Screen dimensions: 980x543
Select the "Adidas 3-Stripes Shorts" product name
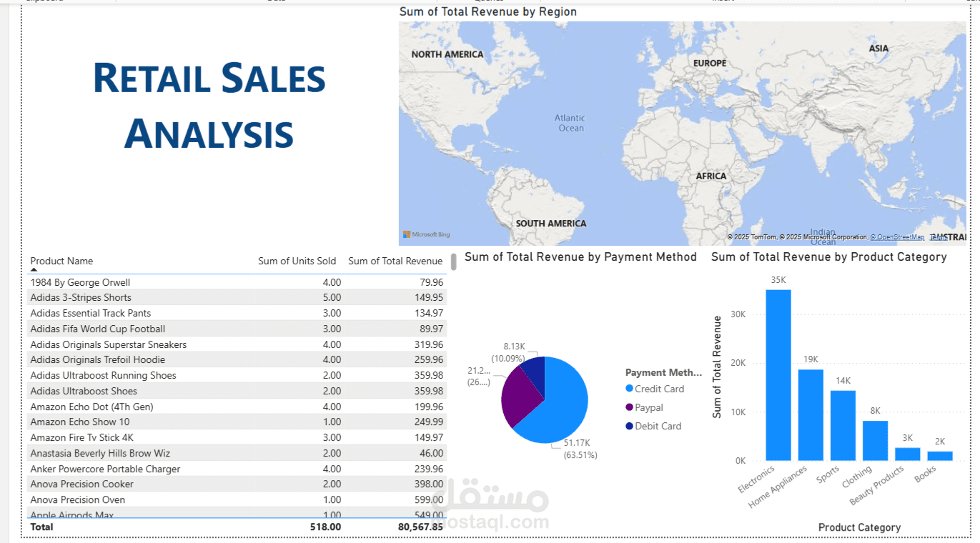81,297
